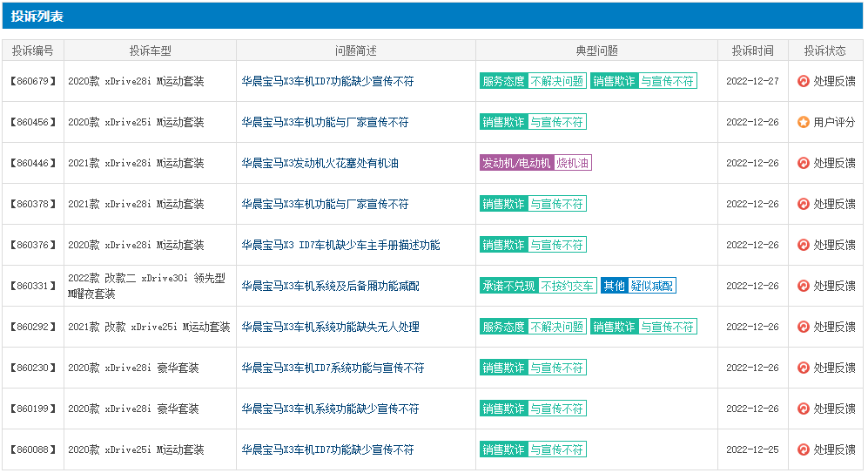The image size is (868, 473).
Task: Click date 2022-12-27 in first row
Action: point(752,81)
